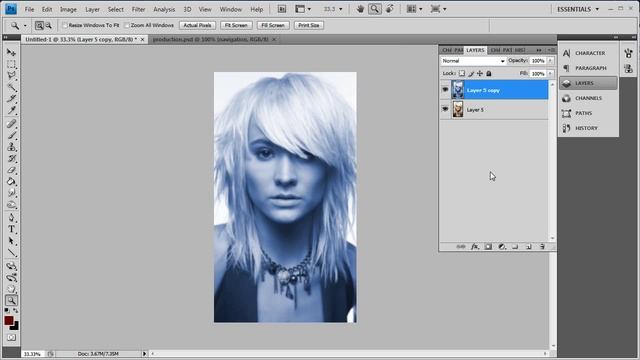The image size is (640, 360).
Task: Select the Paint Bucket tool
Action: 11,181
